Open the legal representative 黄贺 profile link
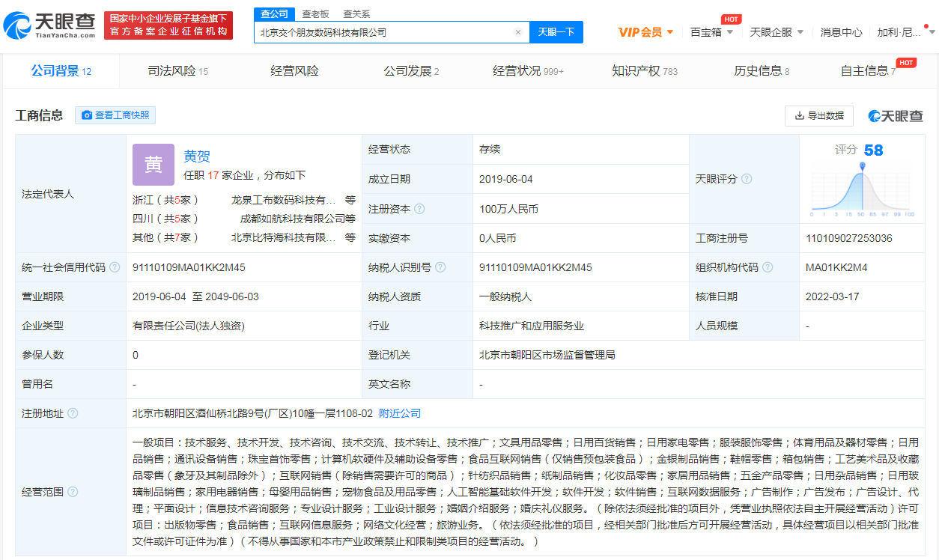 (x=197, y=156)
